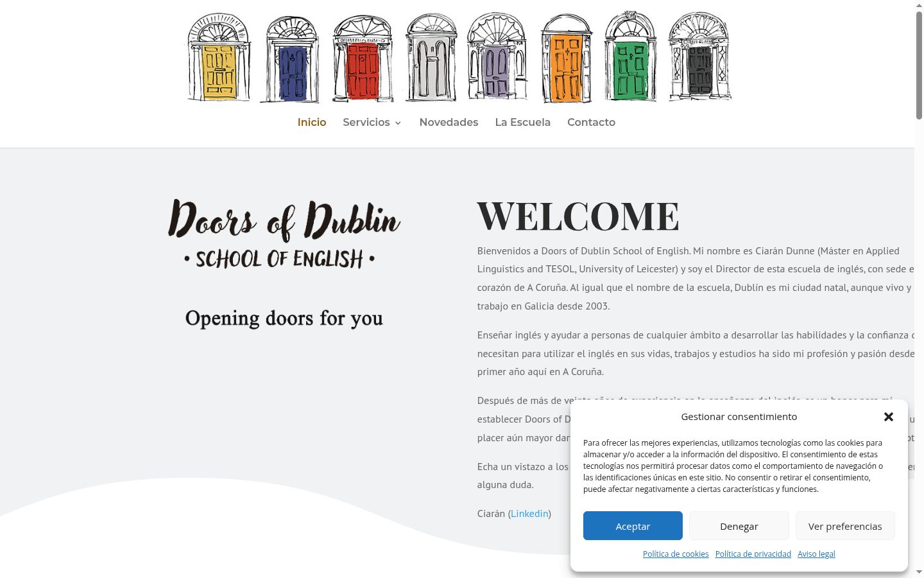The height and width of the screenshot is (578, 924).
Task: Reject cookies with the Denegar button
Action: (x=739, y=526)
